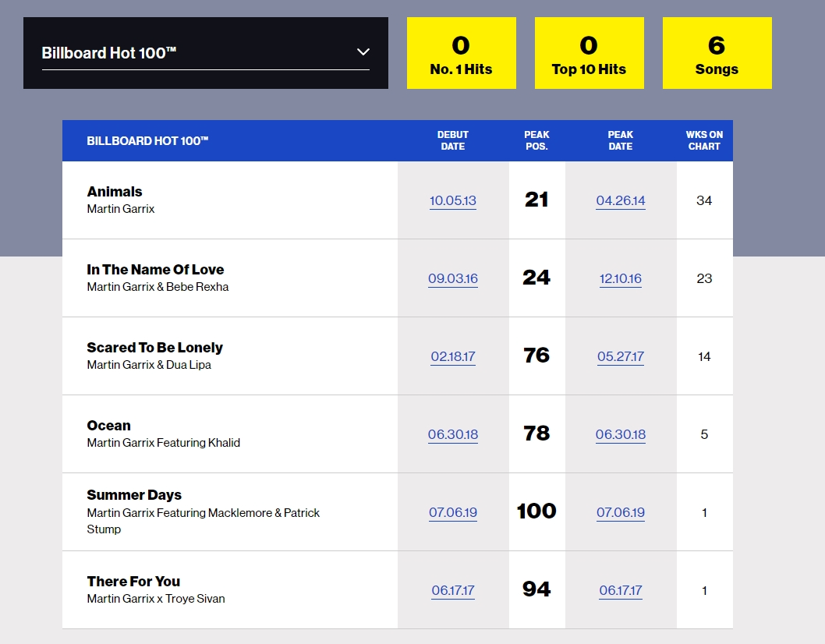Click peak position 21 for Animals
Image resolution: width=825 pixels, height=644 pixels.
536,200
